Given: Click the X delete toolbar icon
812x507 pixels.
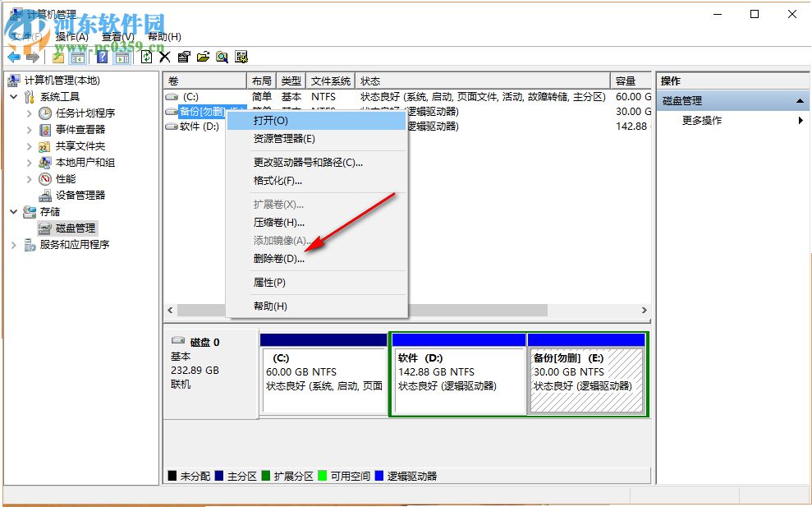Looking at the screenshot, I should [164, 56].
